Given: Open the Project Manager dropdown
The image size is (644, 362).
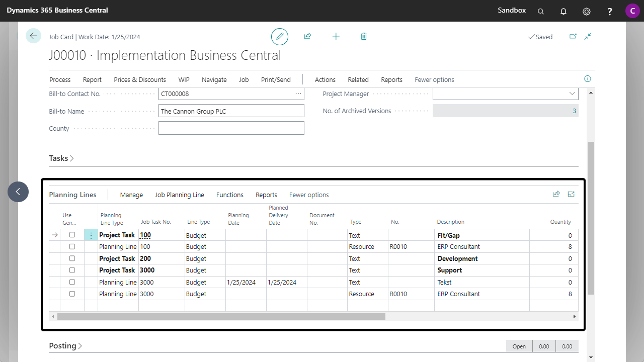Looking at the screenshot, I should click(572, 94).
